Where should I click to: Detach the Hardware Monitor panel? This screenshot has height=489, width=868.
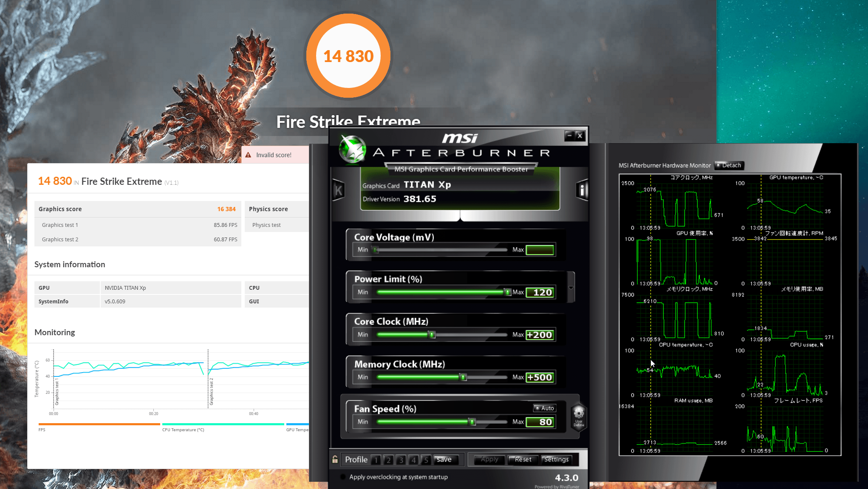click(x=729, y=165)
